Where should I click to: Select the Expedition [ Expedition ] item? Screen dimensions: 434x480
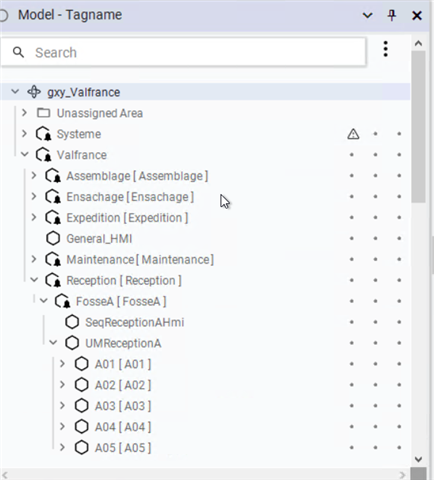[x=127, y=218]
